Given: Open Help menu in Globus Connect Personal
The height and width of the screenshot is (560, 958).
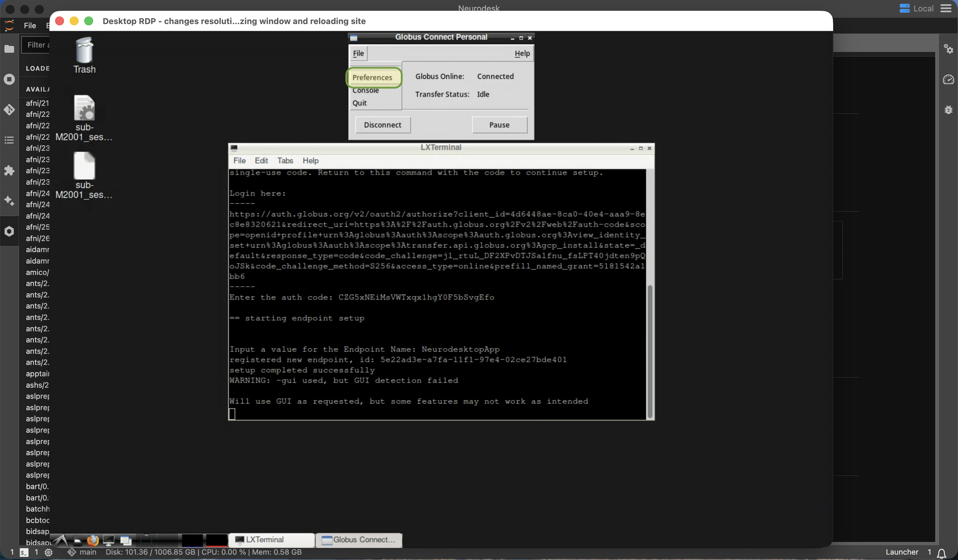Looking at the screenshot, I should pos(522,53).
